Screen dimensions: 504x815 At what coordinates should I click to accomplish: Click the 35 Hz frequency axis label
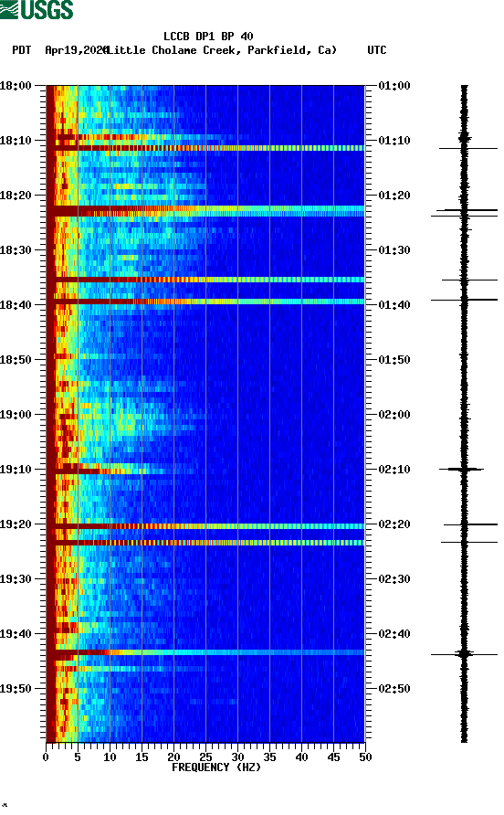coord(269,757)
